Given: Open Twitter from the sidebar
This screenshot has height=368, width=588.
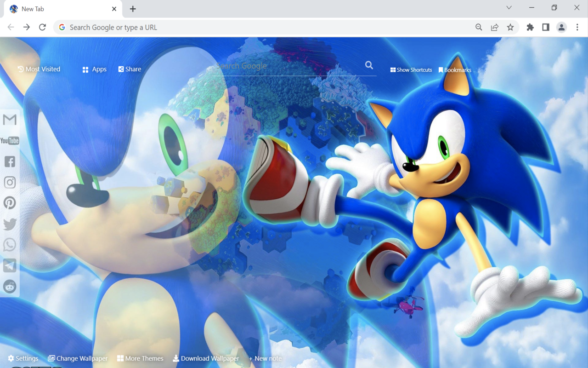Looking at the screenshot, I should pyautogui.click(x=10, y=224).
